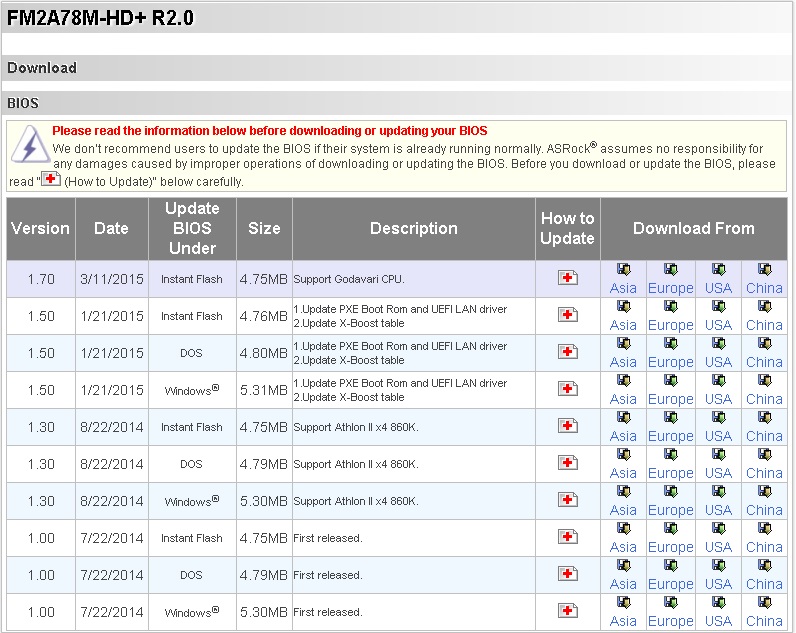Open How to Update icon for 1.50 DOS row
Image resolution: width=796 pixels, height=633 pixels.
click(568, 352)
